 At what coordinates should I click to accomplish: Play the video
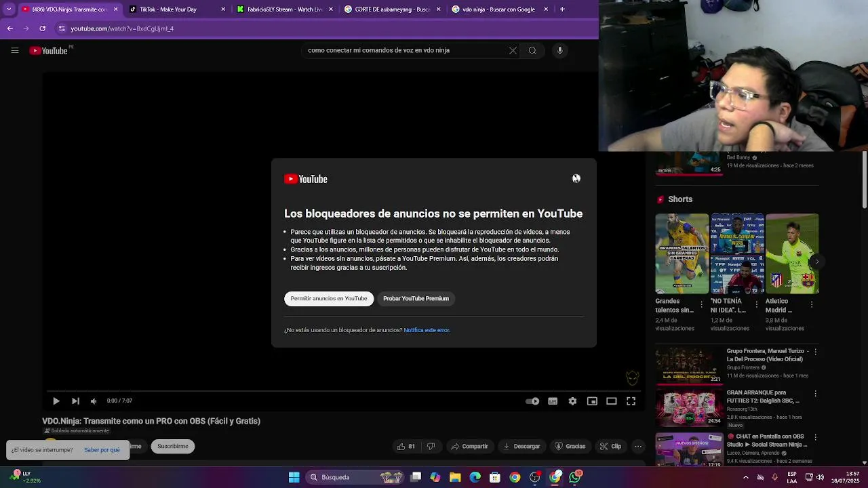[56, 401]
